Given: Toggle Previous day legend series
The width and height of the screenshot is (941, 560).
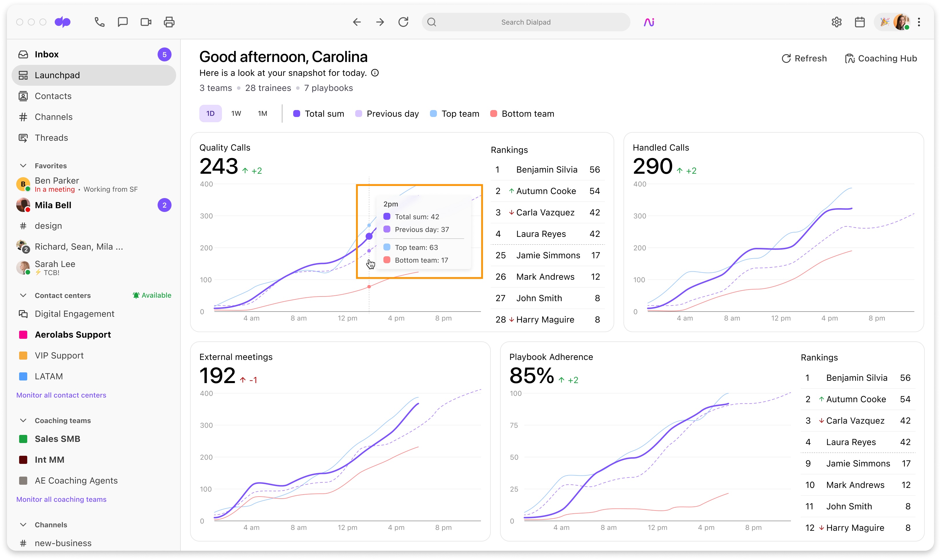Looking at the screenshot, I should [387, 114].
